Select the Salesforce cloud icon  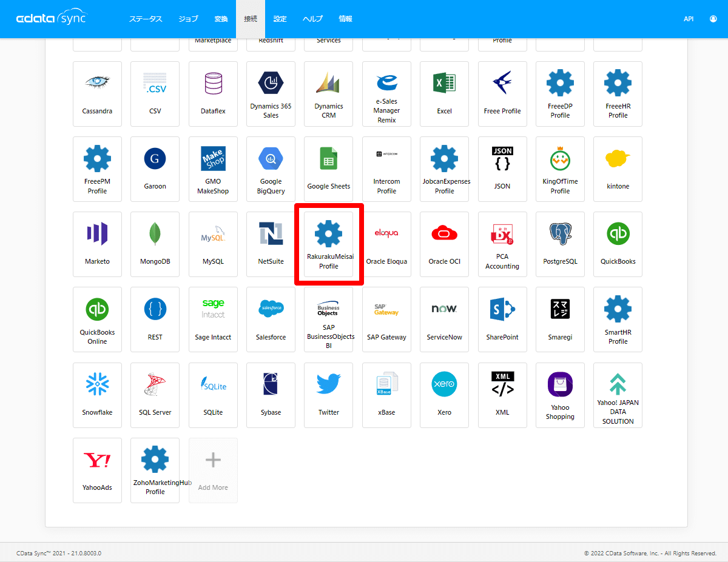271,308
